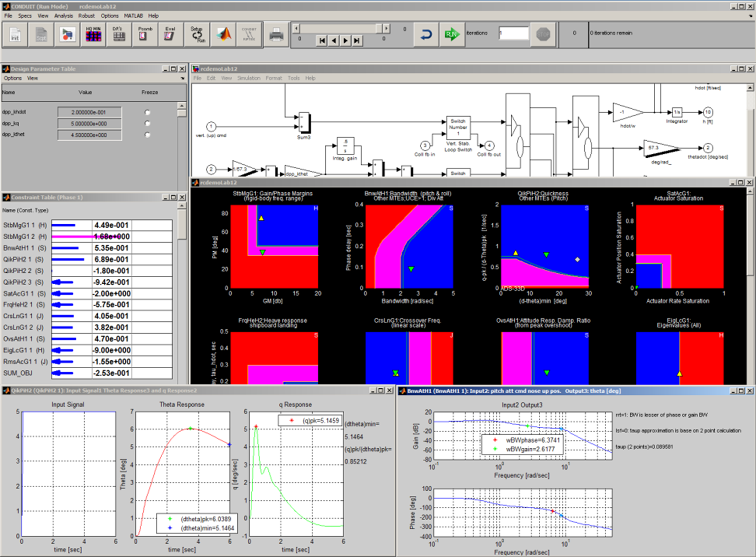Open the HQ WIN handling qualities window

(x=93, y=34)
